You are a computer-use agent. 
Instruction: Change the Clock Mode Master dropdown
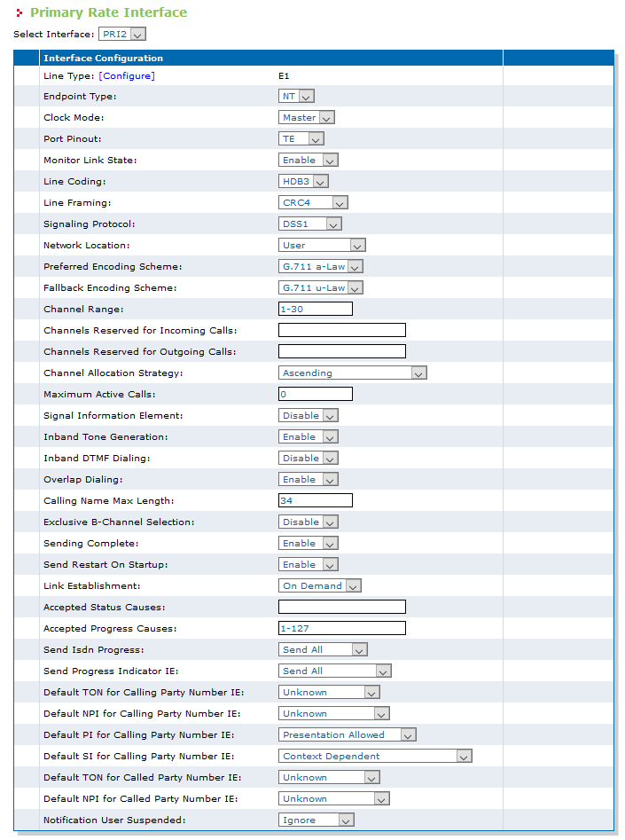click(x=307, y=117)
